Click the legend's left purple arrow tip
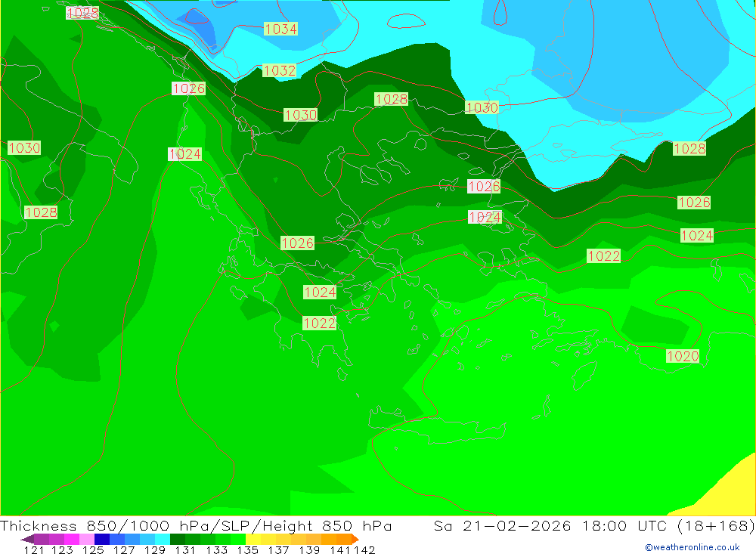 (27, 539)
